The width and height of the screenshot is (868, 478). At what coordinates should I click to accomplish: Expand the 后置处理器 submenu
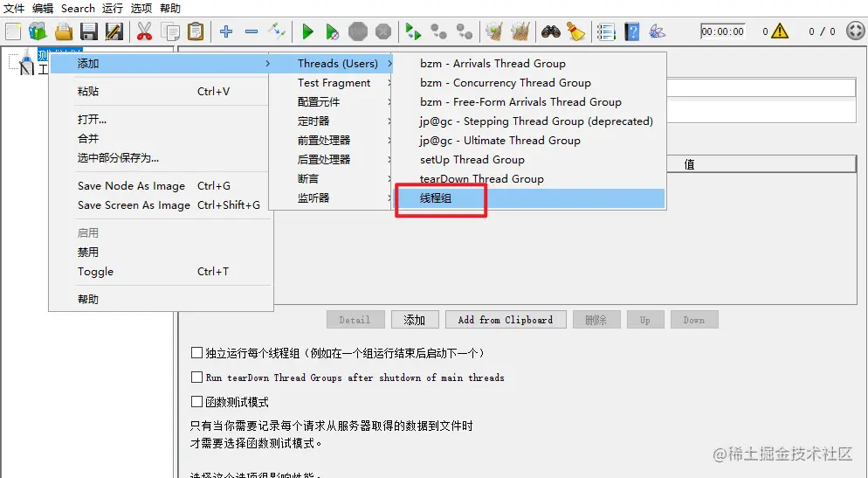pos(330,160)
